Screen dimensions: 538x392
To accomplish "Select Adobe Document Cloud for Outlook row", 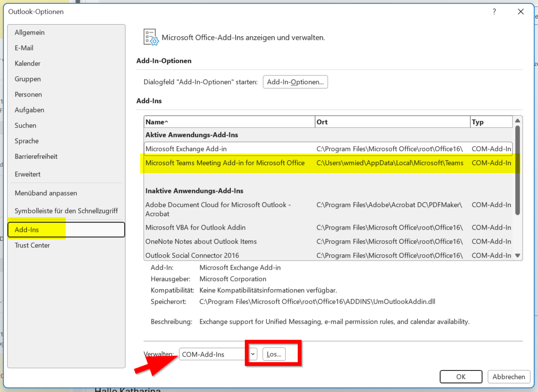I will pos(328,209).
